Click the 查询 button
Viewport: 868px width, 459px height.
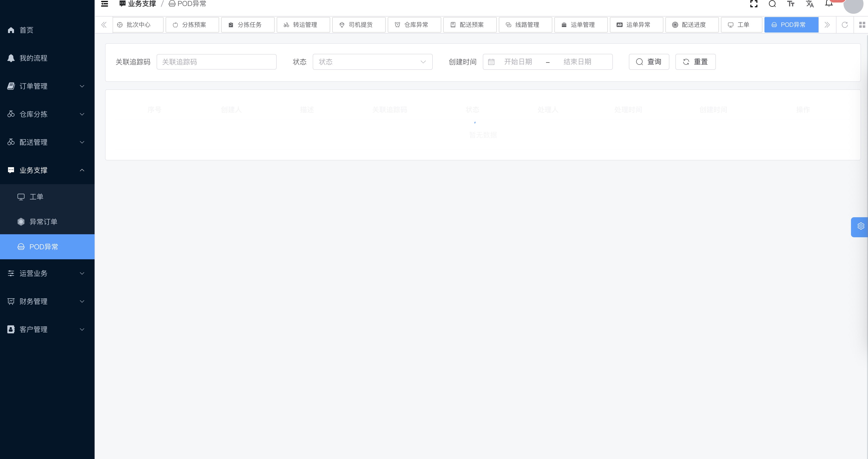(649, 62)
